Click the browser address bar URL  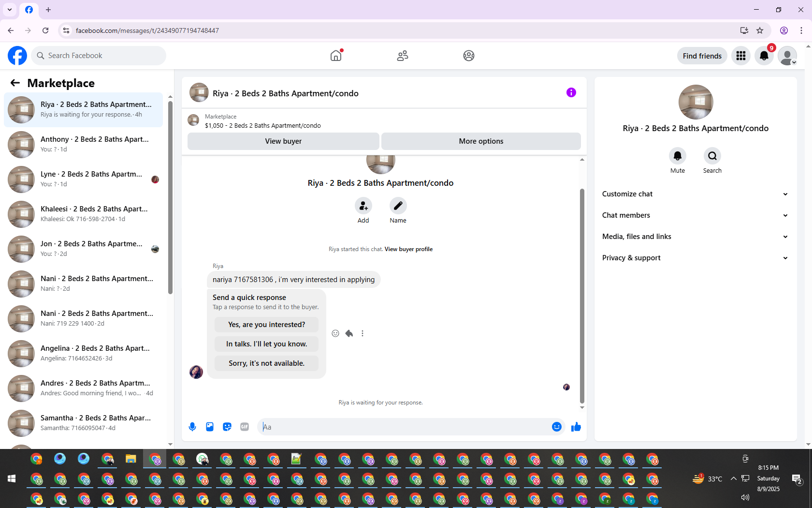pos(147,30)
